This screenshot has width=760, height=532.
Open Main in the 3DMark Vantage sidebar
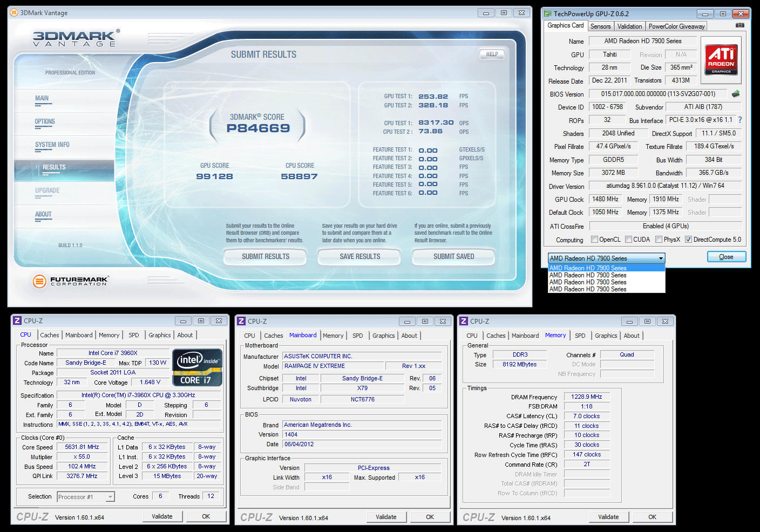[42, 99]
